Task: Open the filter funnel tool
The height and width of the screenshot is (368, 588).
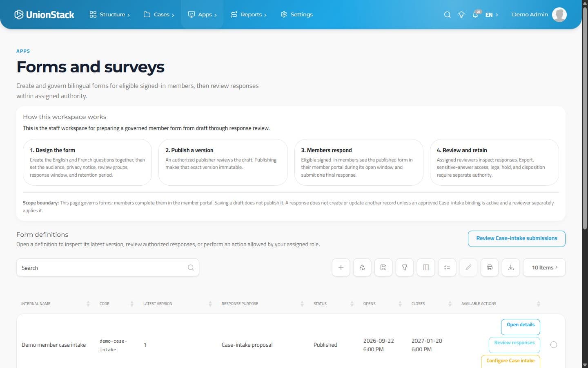Action: [405, 267]
